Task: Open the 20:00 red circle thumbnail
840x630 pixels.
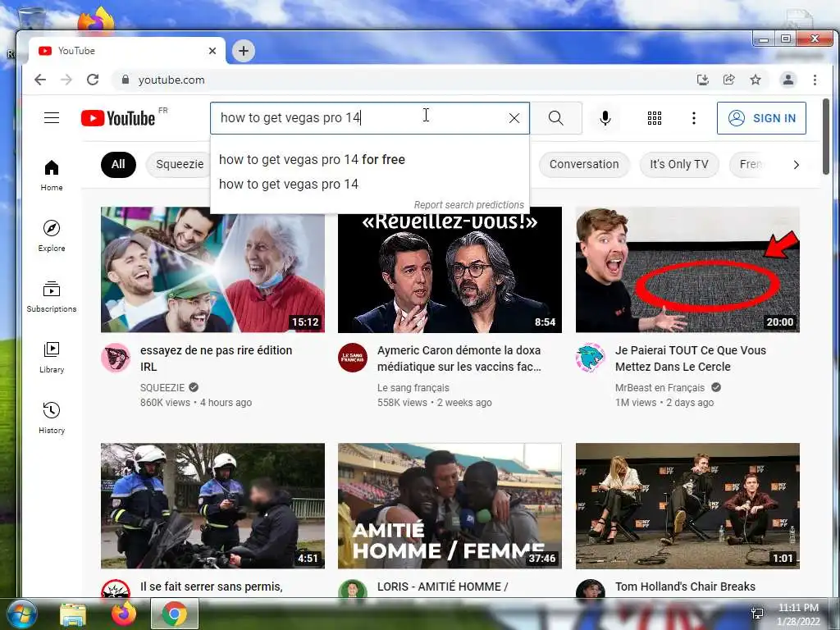Action: click(687, 269)
